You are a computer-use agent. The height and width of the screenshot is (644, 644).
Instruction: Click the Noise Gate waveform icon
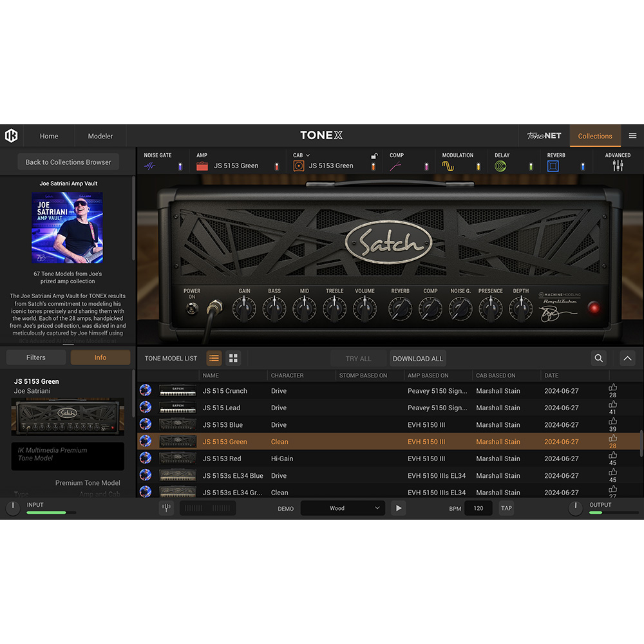coord(150,166)
